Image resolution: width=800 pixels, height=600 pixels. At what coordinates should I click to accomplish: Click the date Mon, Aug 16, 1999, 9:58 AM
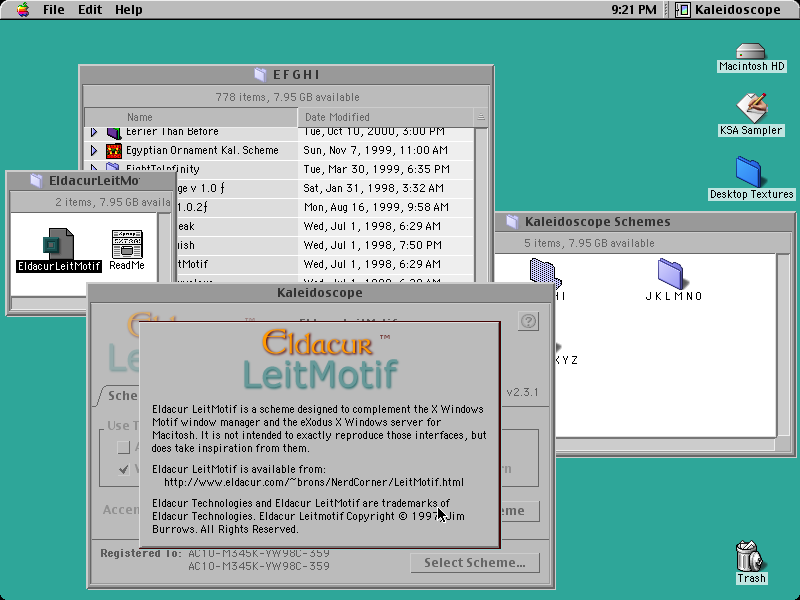pos(376,207)
